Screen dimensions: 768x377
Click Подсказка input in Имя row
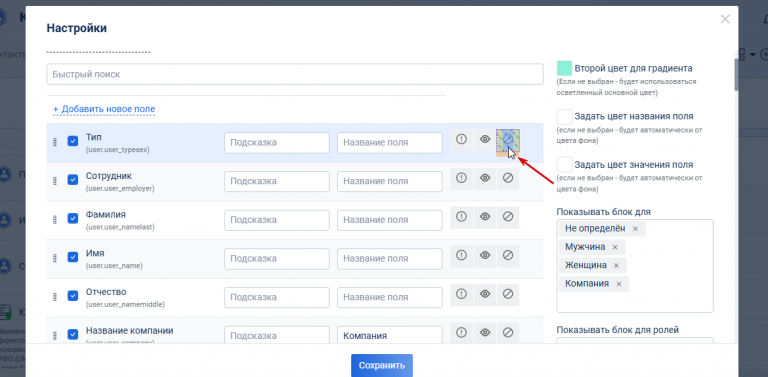coord(277,259)
